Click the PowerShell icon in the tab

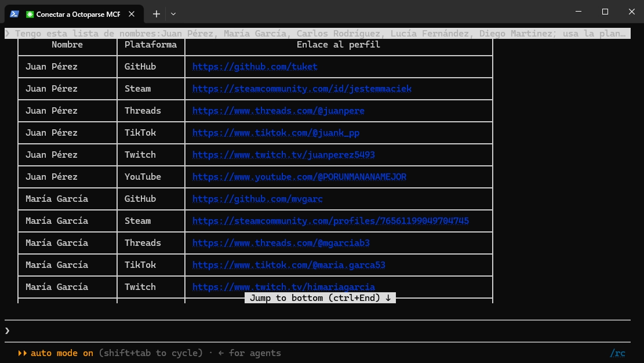14,14
